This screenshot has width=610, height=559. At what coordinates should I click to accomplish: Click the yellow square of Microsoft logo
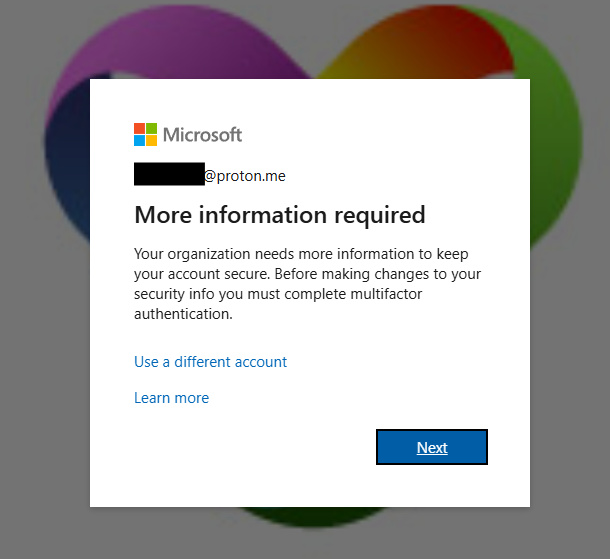(152, 140)
